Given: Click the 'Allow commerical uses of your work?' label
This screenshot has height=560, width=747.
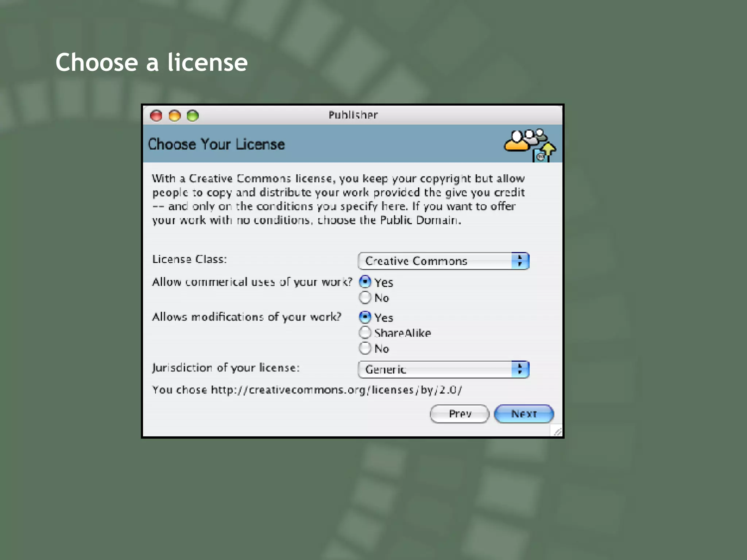Looking at the screenshot, I should 252,282.
